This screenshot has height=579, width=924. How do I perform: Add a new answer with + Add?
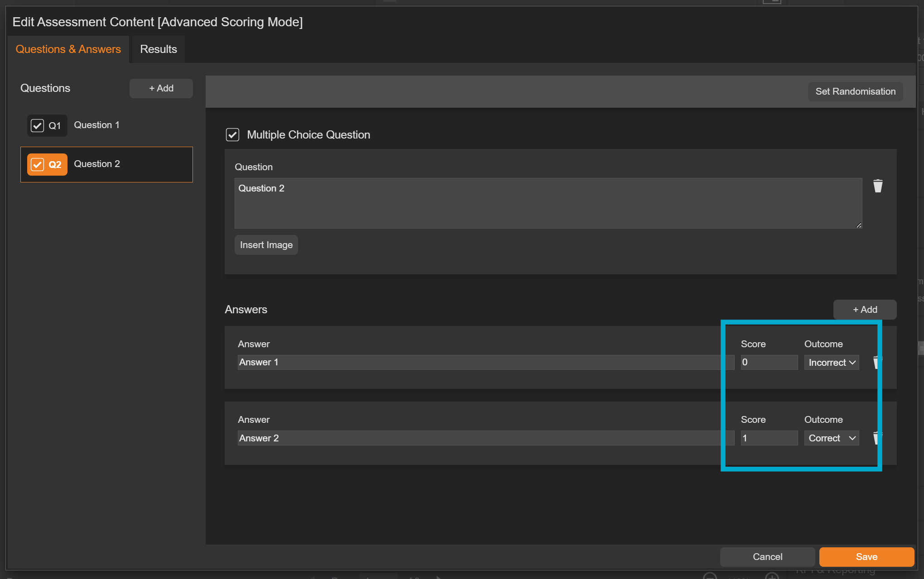[865, 309]
